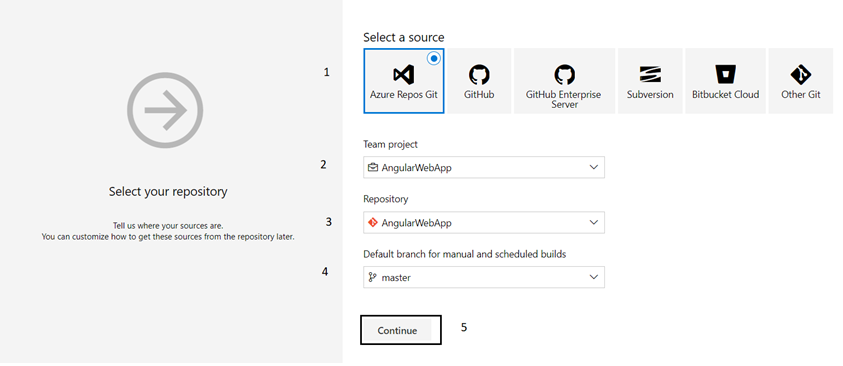Click the 'Repository' field label
Image resolution: width=843 pixels, height=366 pixels.
(x=385, y=199)
